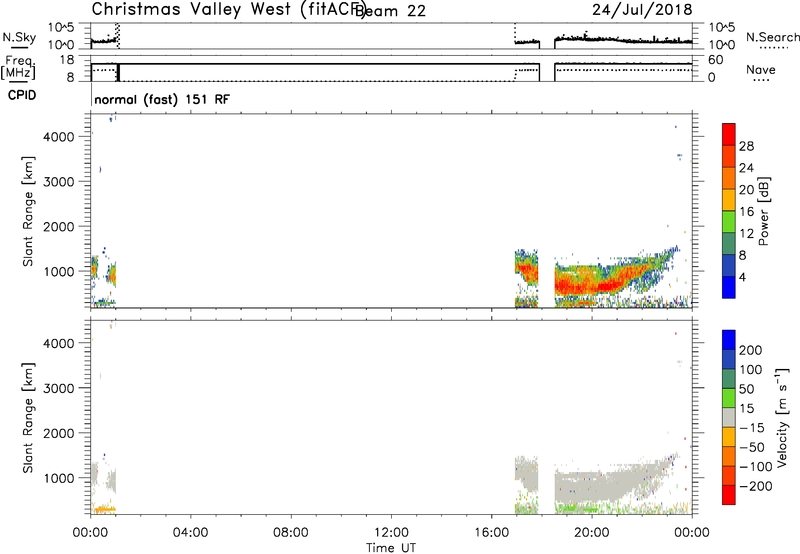800x554 pixels.
Task: Click the 'Nave' legend label
Action: pos(760,69)
